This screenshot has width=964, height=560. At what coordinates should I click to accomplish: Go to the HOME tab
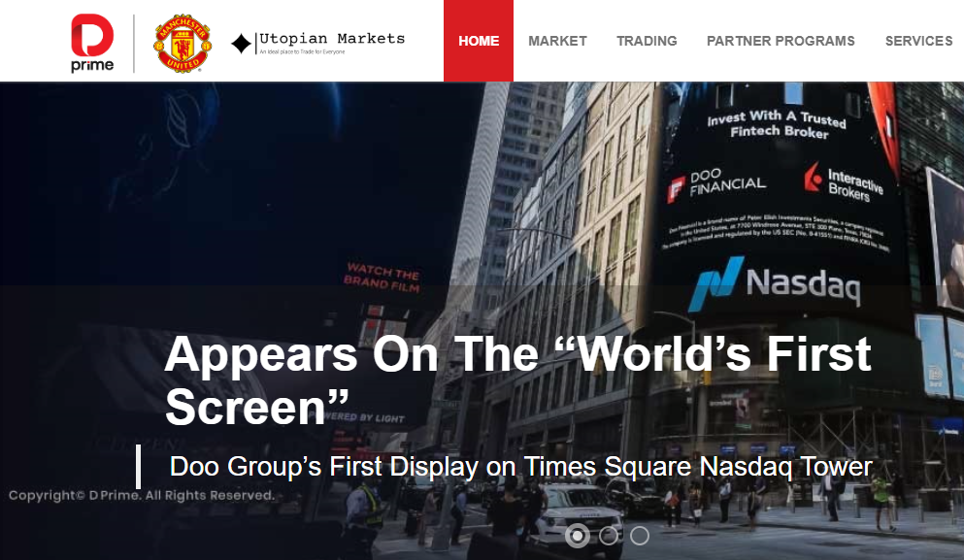click(479, 41)
